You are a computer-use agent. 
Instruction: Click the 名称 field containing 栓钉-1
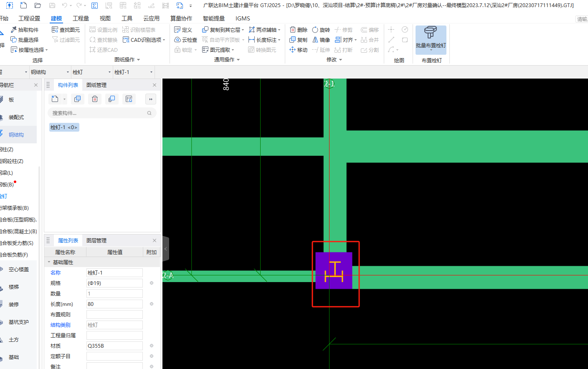(114, 272)
